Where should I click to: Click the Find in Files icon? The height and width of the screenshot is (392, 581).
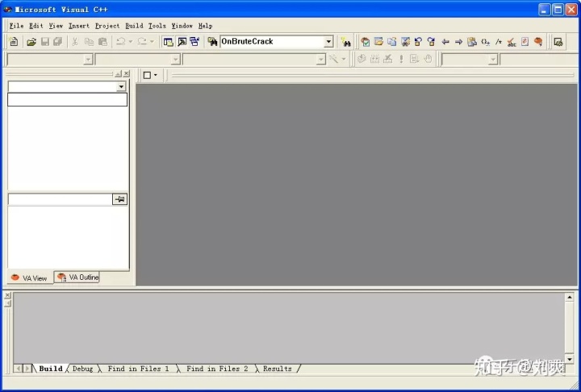212,41
